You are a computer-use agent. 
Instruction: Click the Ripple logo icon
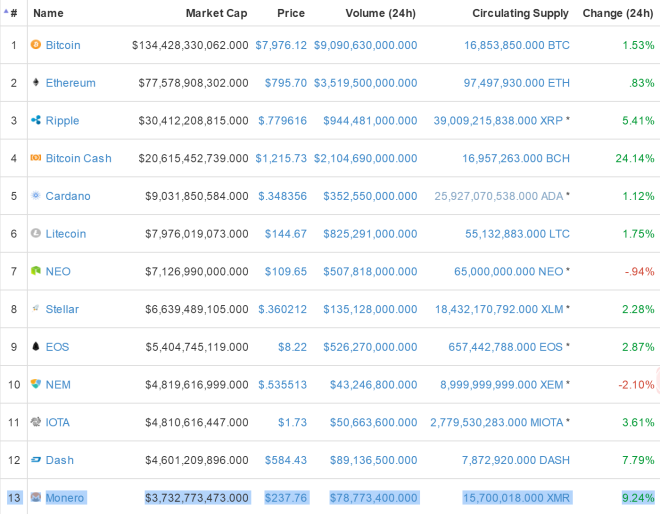click(36, 121)
